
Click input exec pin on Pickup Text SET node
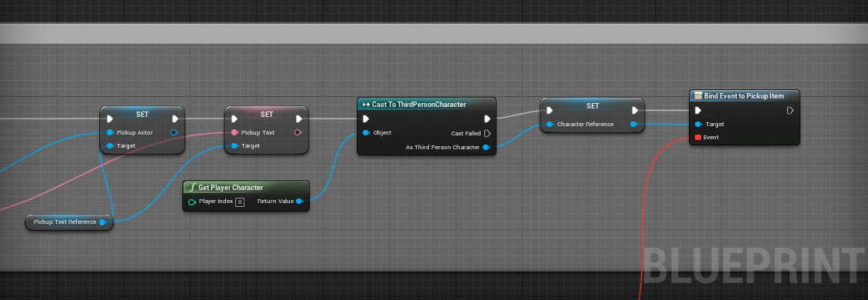[x=234, y=119]
